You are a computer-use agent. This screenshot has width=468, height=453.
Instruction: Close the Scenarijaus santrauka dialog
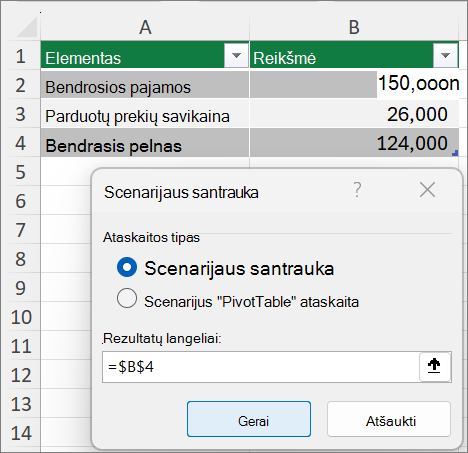tap(428, 190)
